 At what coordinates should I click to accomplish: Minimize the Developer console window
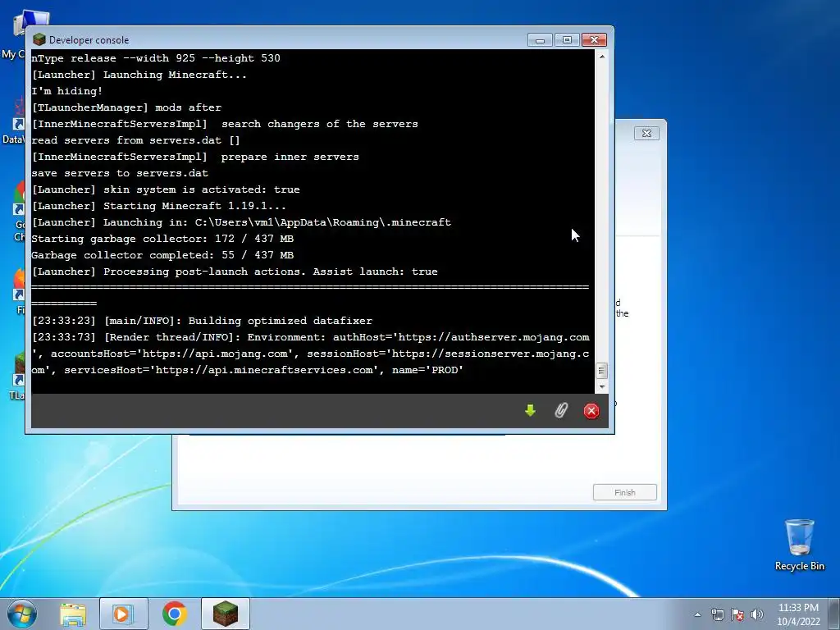pyautogui.click(x=540, y=40)
